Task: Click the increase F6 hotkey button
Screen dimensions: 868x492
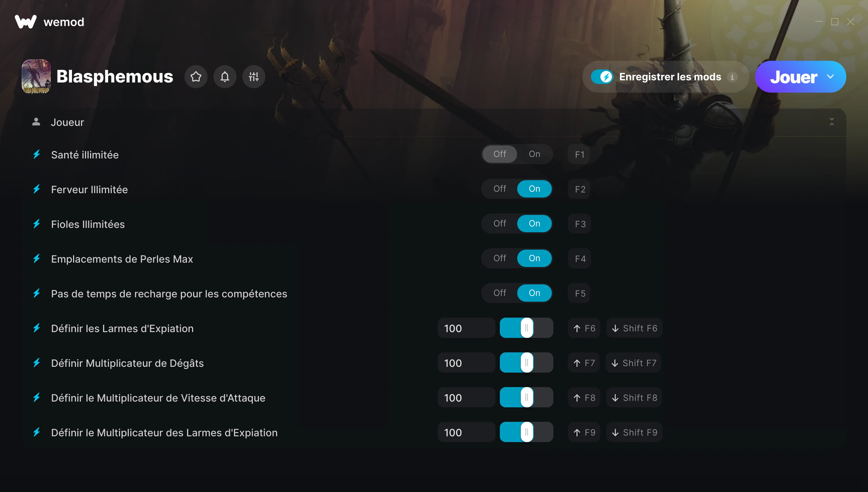Action: [584, 328]
